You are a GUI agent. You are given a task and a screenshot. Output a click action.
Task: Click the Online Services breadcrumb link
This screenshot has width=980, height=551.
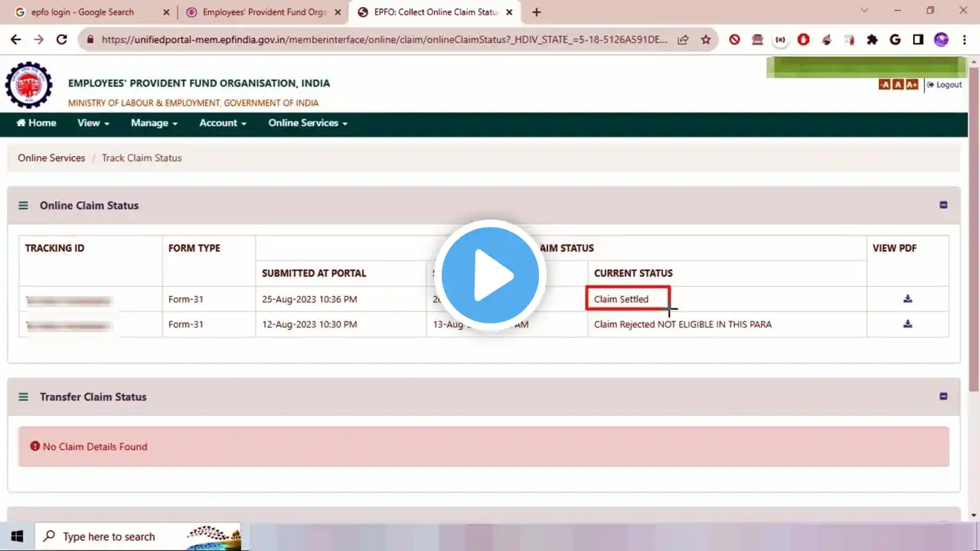pyautogui.click(x=51, y=158)
